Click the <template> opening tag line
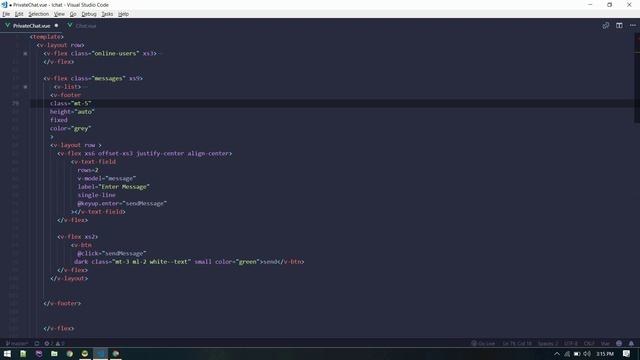Viewport: 640px width, 360px height. pos(47,37)
